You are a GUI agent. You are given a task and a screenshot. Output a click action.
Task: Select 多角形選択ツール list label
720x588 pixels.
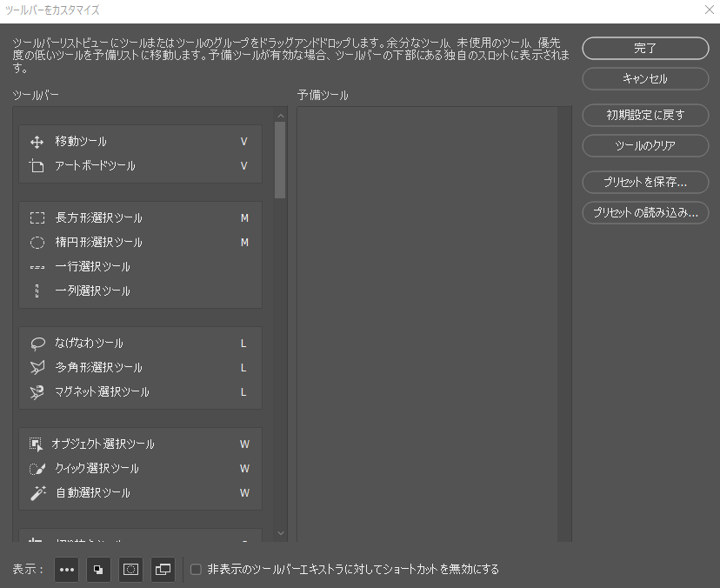coord(99,367)
